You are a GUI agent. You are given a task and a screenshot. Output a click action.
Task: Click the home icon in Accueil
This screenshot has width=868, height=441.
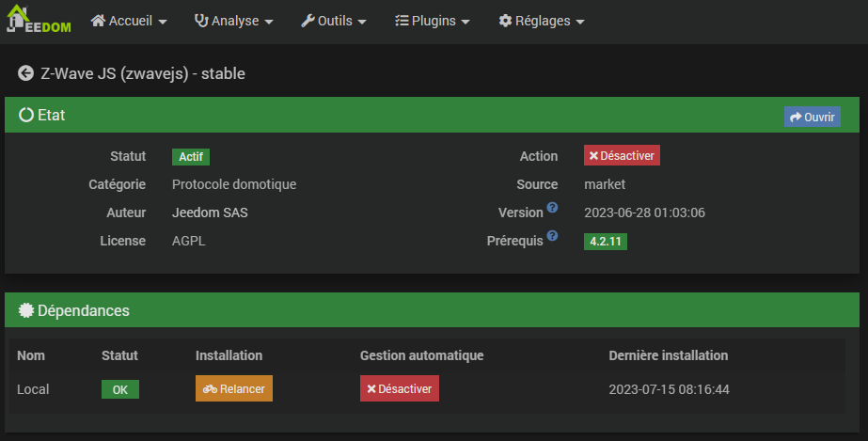coord(98,21)
